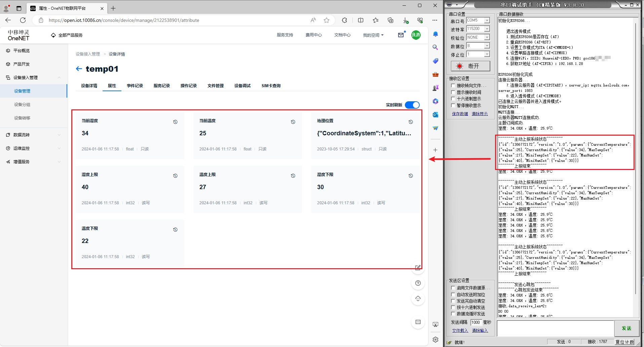The height and width of the screenshot is (347, 644).
Task: Go back using arrow beside temp01
Action: (x=79, y=69)
